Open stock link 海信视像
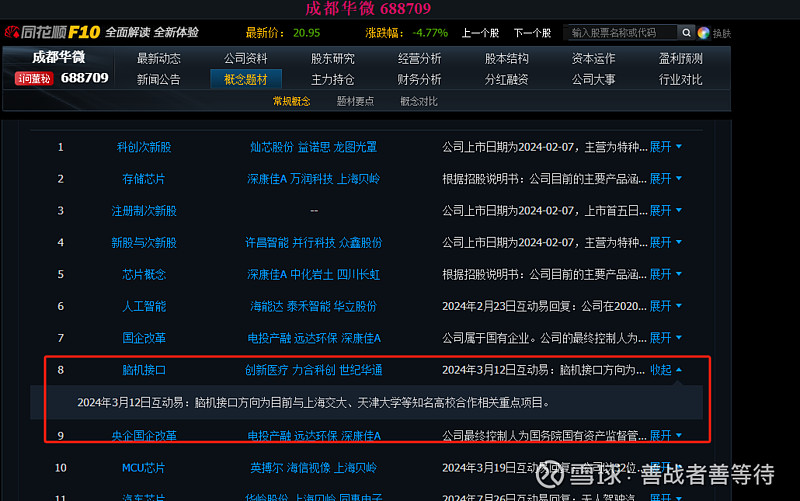Image resolution: width=800 pixels, height=501 pixels. click(x=308, y=468)
